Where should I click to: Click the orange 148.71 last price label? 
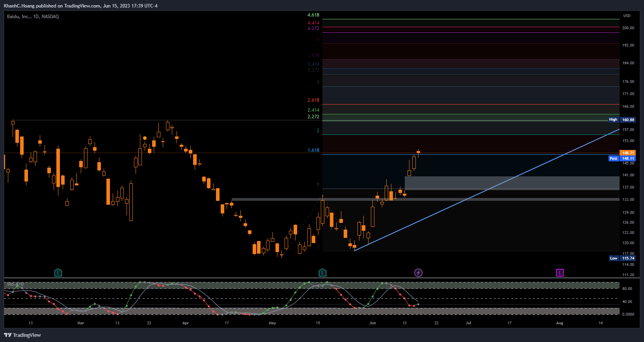[x=628, y=153]
